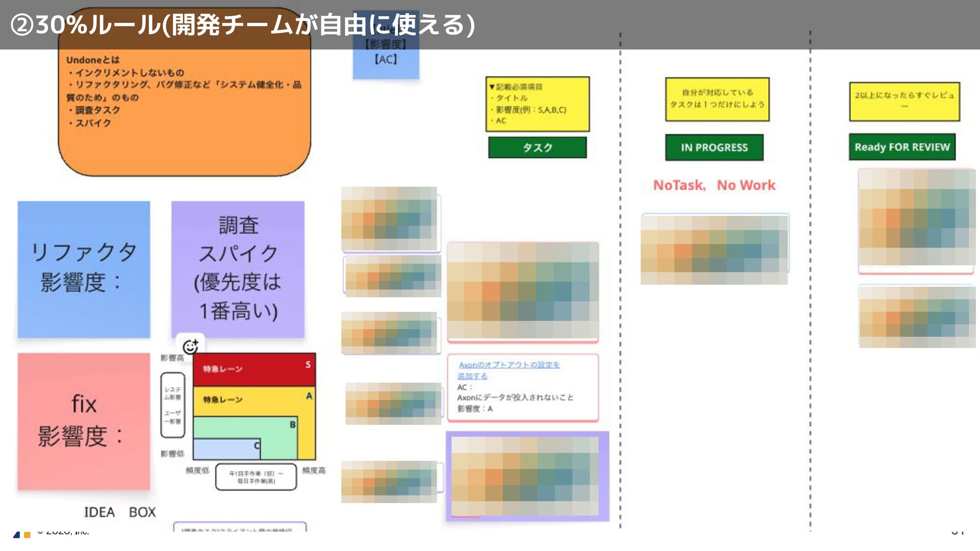Select the purple 調査スパイク sticky note

point(238,269)
